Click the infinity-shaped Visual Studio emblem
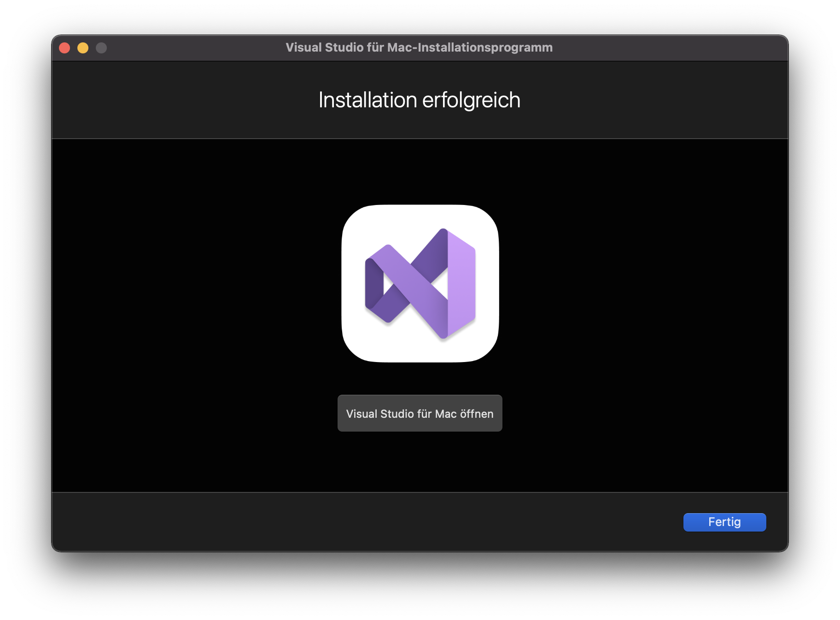Viewport: 840px width, 620px height. click(x=420, y=283)
